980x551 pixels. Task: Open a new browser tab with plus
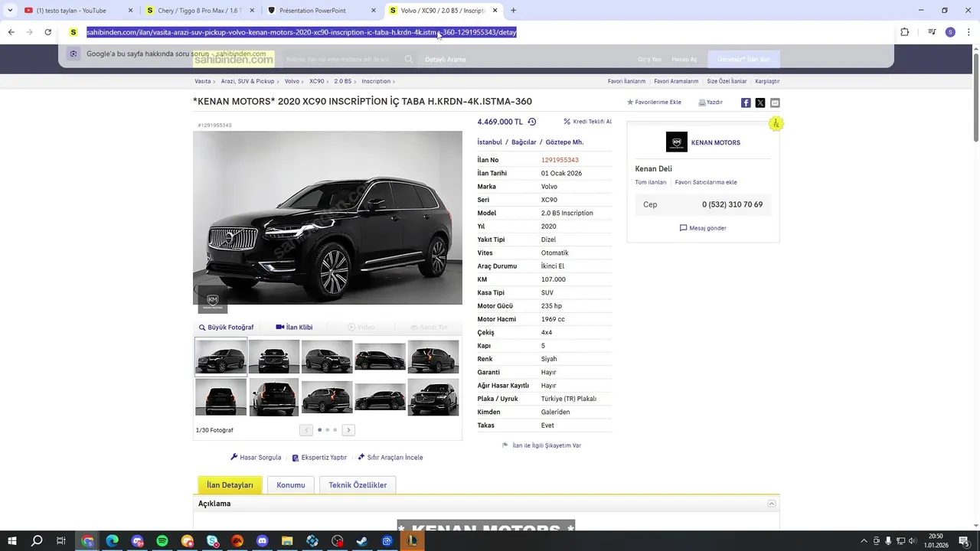coord(513,11)
